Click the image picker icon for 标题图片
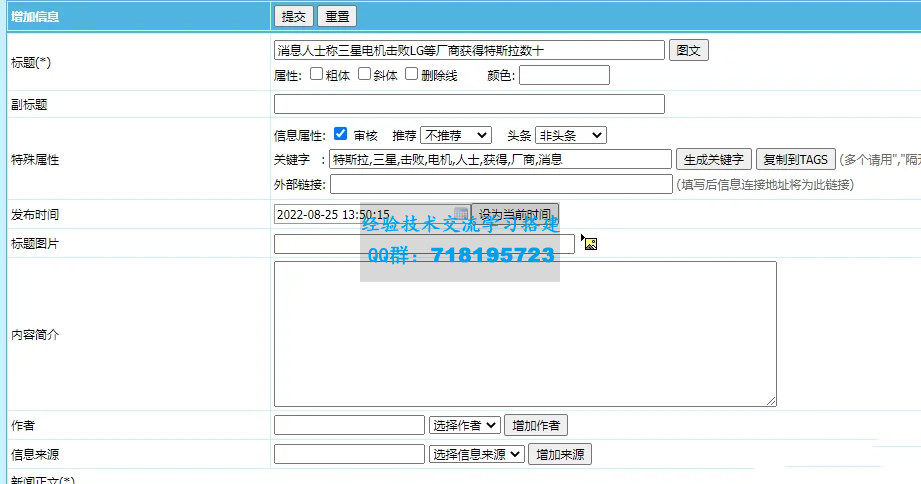The height and width of the screenshot is (484, 921). [x=590, y=243]
